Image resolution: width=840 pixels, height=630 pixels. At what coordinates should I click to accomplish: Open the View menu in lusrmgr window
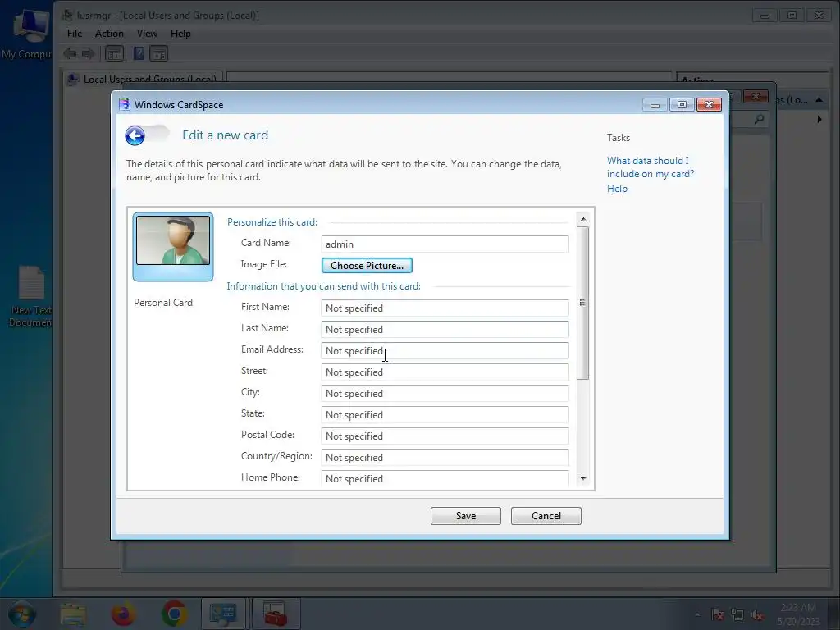147,33
